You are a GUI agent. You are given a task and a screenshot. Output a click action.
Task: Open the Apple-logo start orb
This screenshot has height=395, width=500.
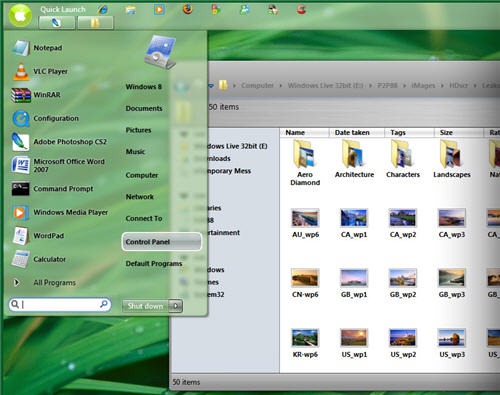click(x=20, y=15)
